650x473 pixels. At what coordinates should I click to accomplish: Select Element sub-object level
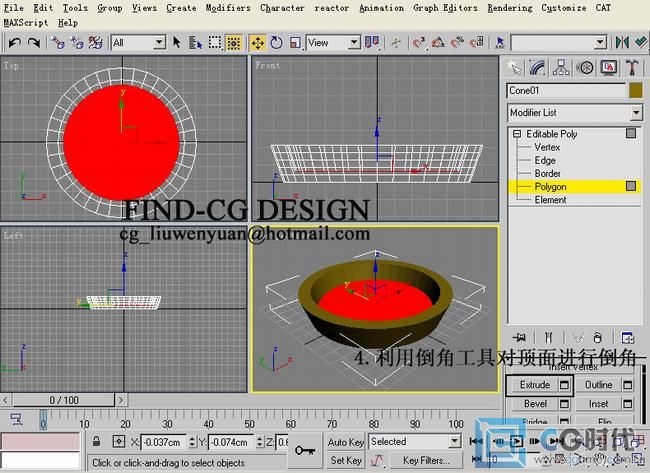pyautogui.click(x=550, y=200)
